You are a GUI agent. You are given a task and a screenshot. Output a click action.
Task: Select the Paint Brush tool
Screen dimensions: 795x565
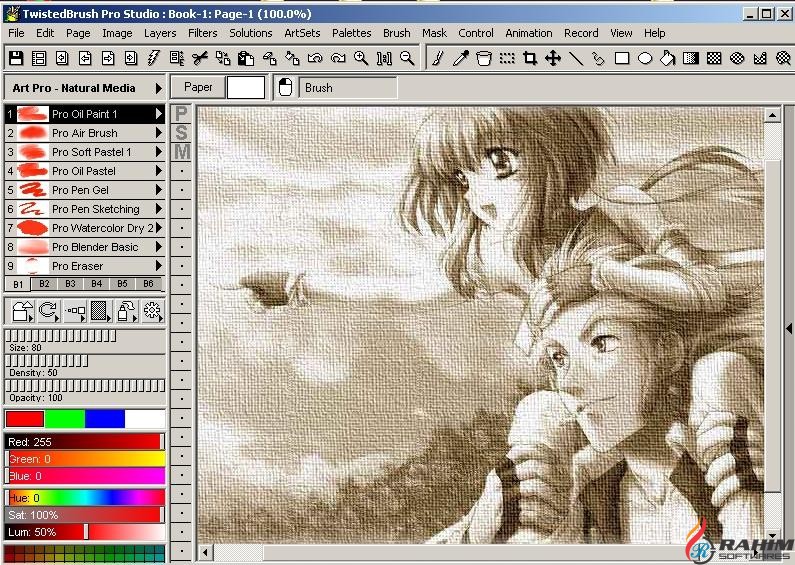[438, 58]
